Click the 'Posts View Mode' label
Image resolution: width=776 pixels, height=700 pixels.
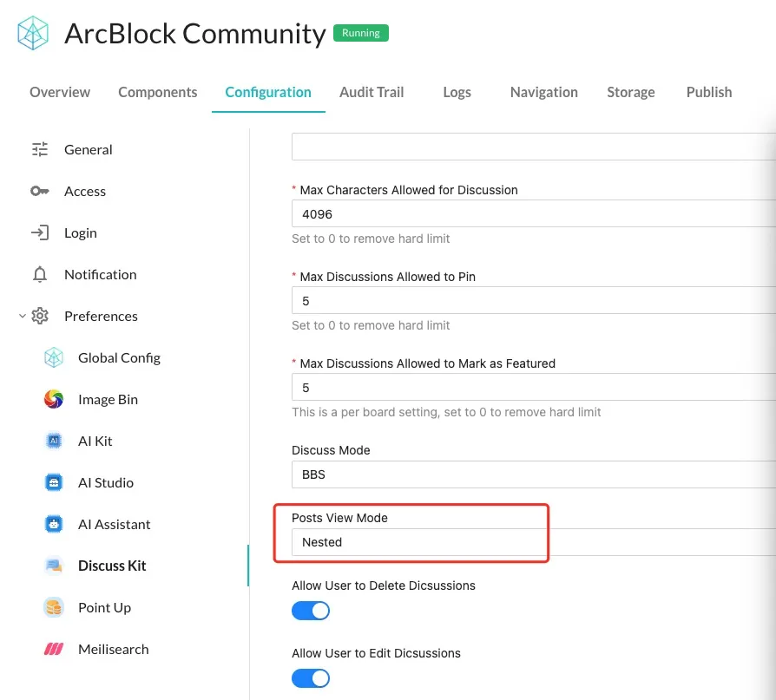[339, 518]
